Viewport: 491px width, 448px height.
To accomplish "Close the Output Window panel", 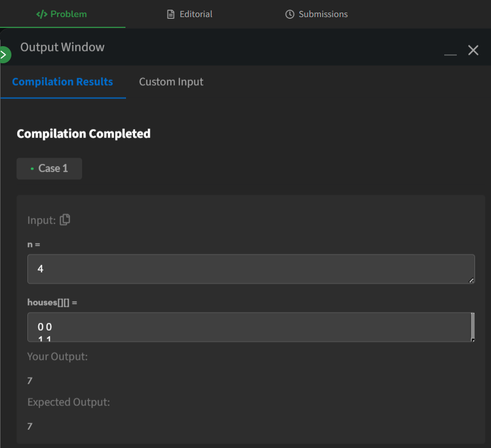I will (473, 50).
